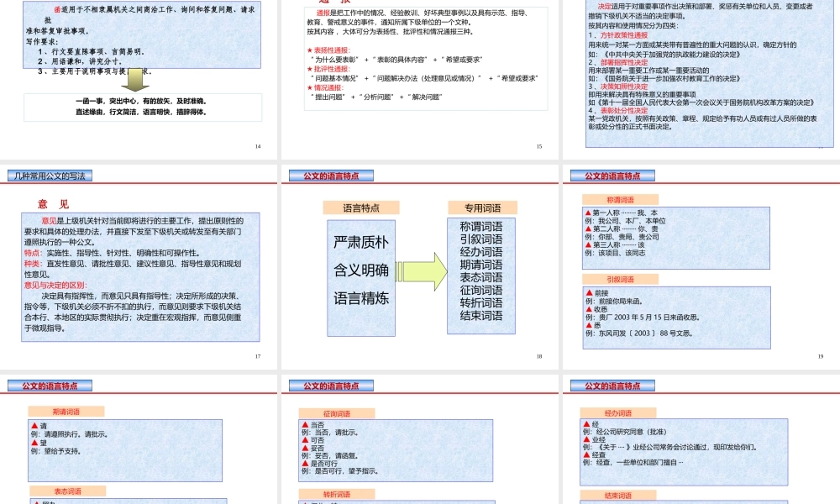Click the ★情况通报 heading
Screen dimensions: 840x504
point(325,88)
